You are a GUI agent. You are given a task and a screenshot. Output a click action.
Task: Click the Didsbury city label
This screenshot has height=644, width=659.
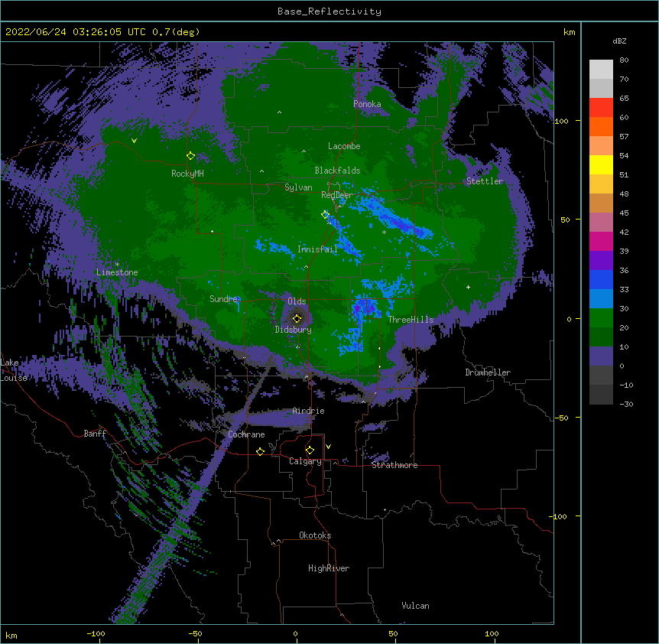pyautogui.click(x=294, y=330)
